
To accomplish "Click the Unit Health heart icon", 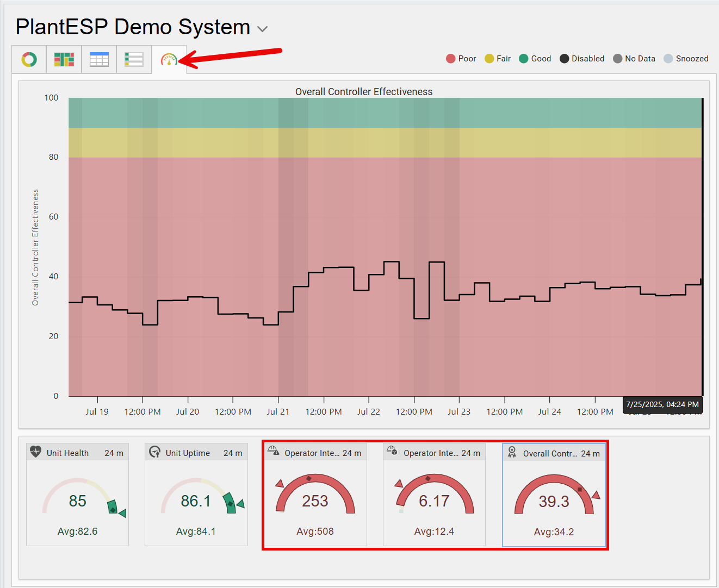I will [x=35, y=452].
